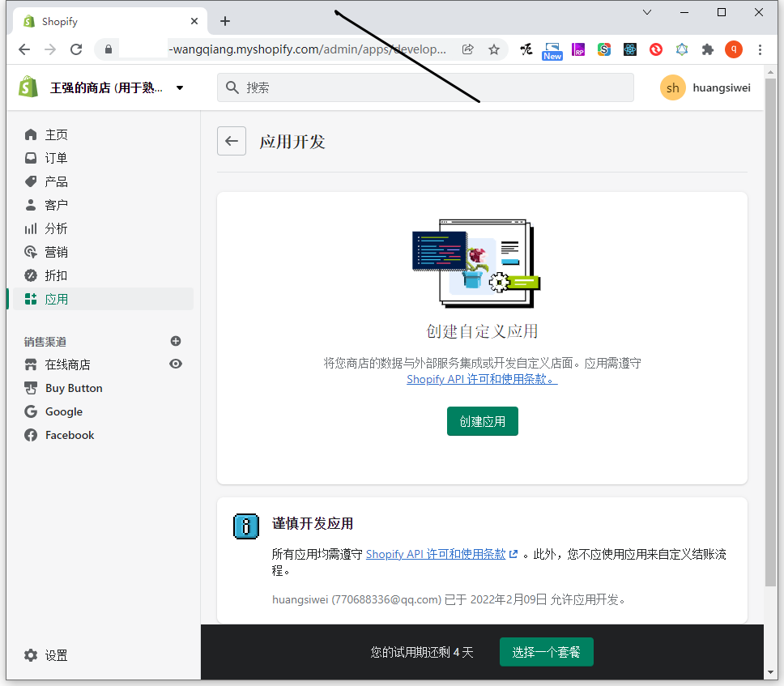Viewport: 784px width, 686px height.
Task: Click the 销售渠道 section heading
Action: tap(45, 342)
